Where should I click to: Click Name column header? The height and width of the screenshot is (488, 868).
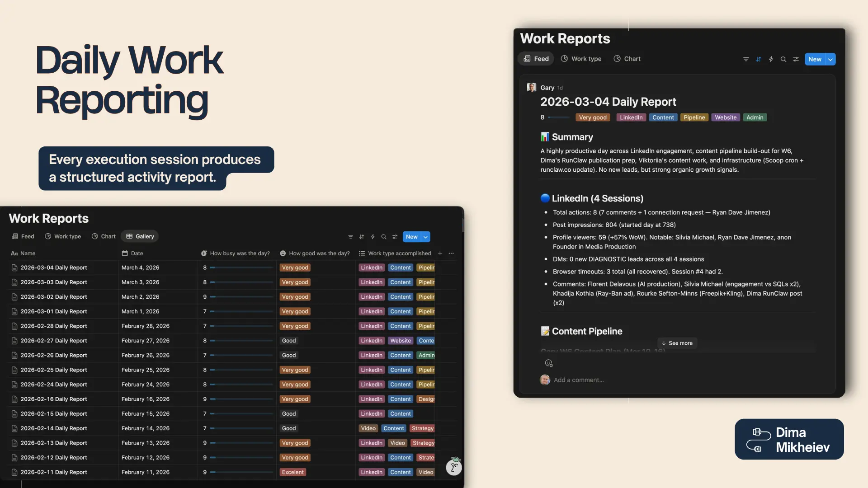pyautogui.click(x=23, y=253)
